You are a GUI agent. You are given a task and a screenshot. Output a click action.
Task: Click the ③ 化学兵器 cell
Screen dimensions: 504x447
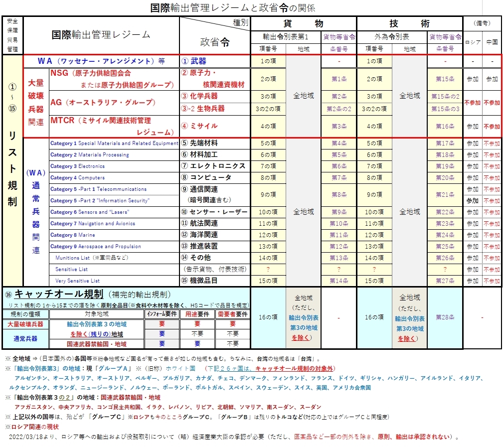(x=215, y=96)
